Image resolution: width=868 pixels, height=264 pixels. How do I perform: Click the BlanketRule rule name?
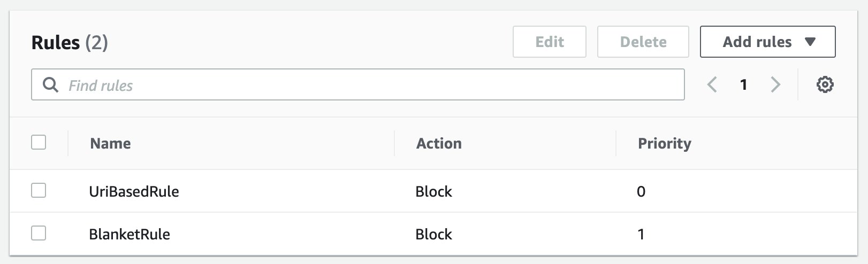tap(130, 234)
